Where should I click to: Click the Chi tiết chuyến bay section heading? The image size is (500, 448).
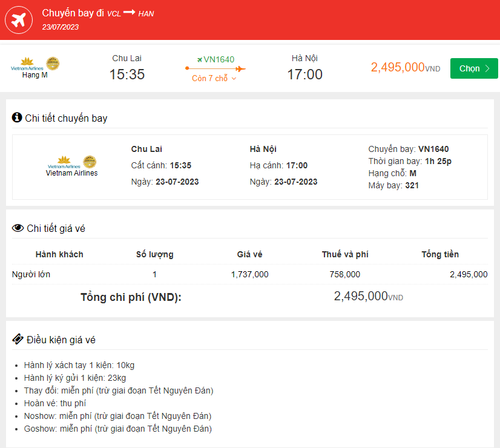click(x=66, y=118)
